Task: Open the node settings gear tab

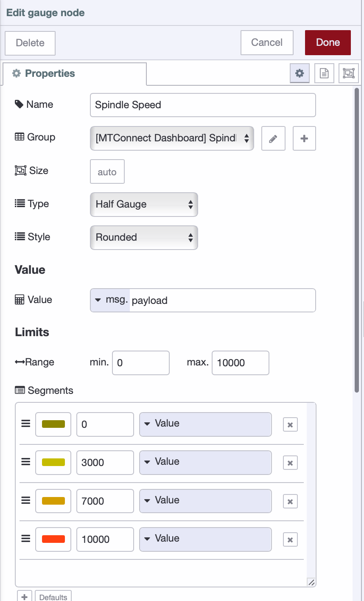Action: click(300, 73)
